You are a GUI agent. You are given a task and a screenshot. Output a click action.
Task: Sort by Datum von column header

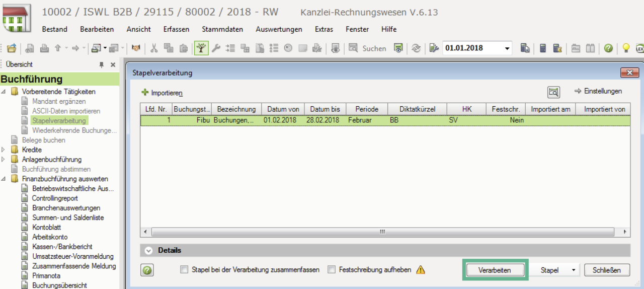coord(283,109)
